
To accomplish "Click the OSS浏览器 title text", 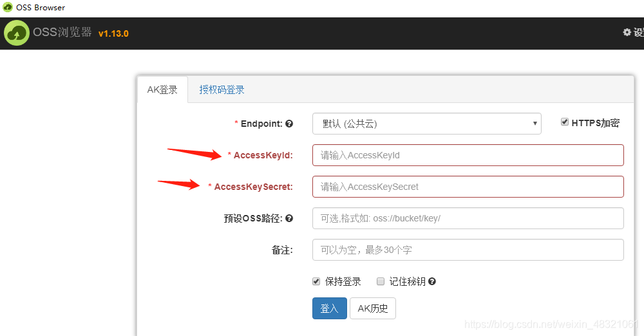I will [62, 32].
